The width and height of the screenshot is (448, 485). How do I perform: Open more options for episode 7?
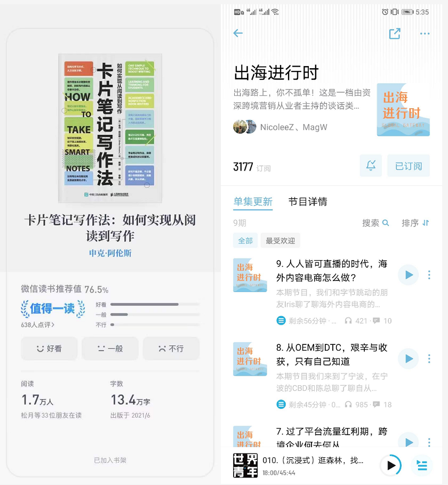pos(429,442)
